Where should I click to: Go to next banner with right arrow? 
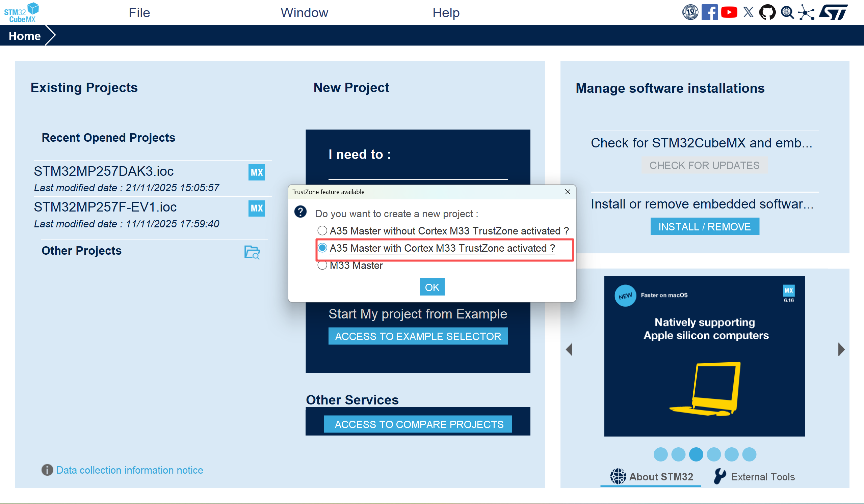[841, 349]
